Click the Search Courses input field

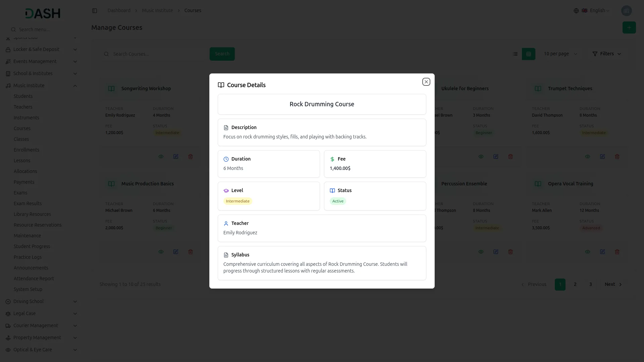pyautogui.click(x=158, y=54)
